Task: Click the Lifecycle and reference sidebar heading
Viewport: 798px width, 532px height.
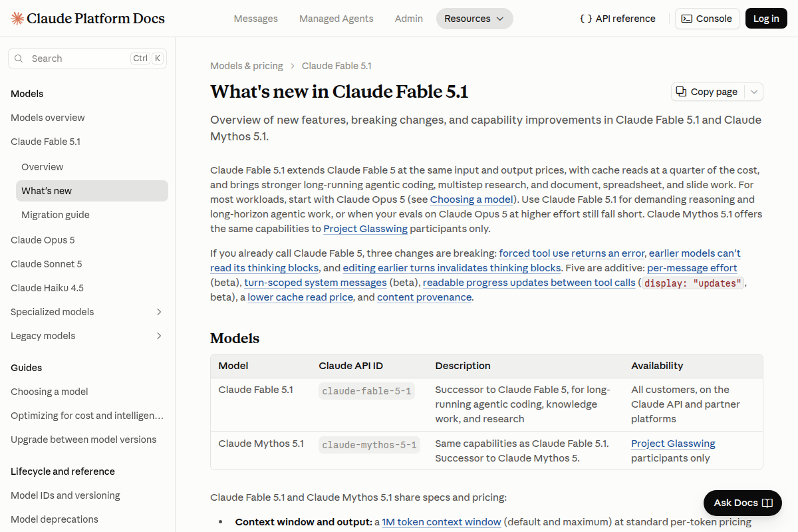Action: coord(63,471)
